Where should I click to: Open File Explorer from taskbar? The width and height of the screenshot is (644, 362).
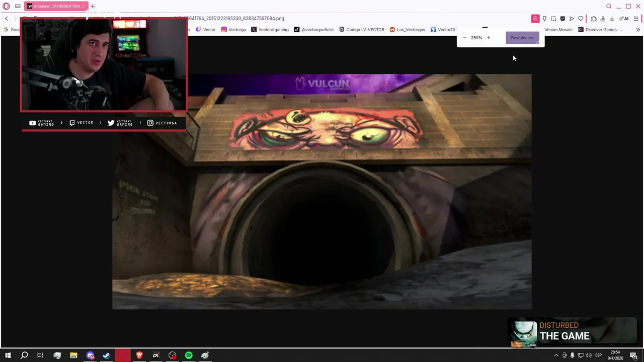pyautogui.click(x=73, y=355)
